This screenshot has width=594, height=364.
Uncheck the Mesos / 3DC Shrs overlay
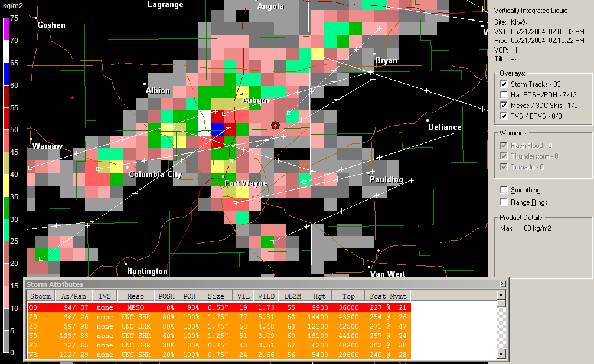[x=504, y=105]
